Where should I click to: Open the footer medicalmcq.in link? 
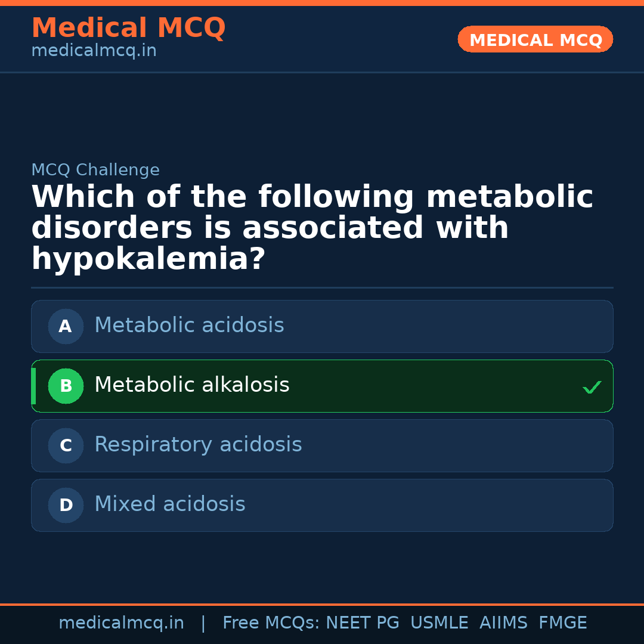coord(122,622)
